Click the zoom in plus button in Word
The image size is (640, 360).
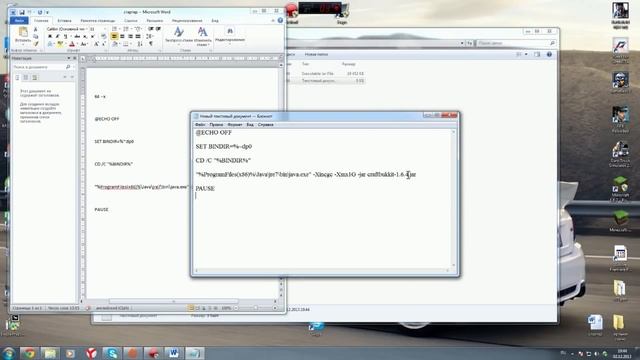pyautogui.click(x=275, y=308)
